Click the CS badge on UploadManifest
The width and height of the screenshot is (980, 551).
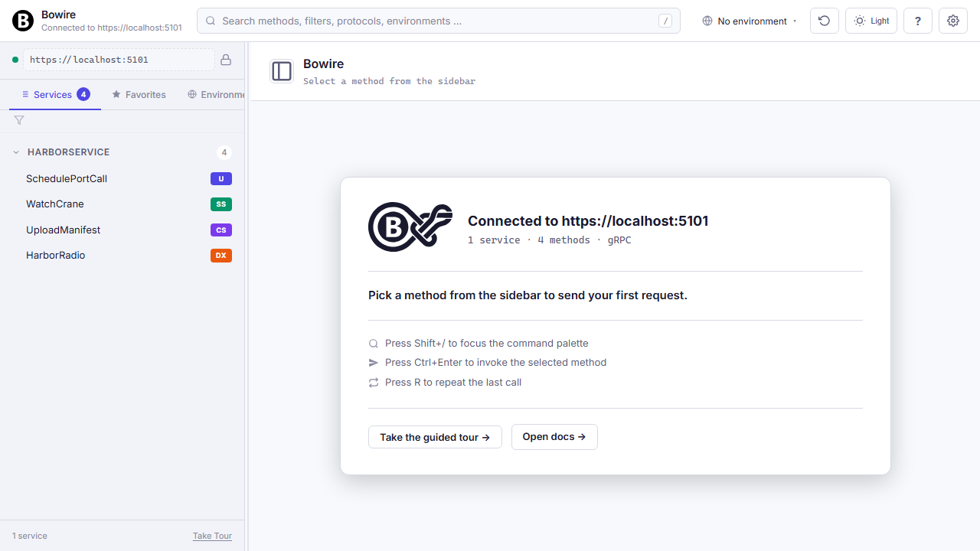click(221, 230)
